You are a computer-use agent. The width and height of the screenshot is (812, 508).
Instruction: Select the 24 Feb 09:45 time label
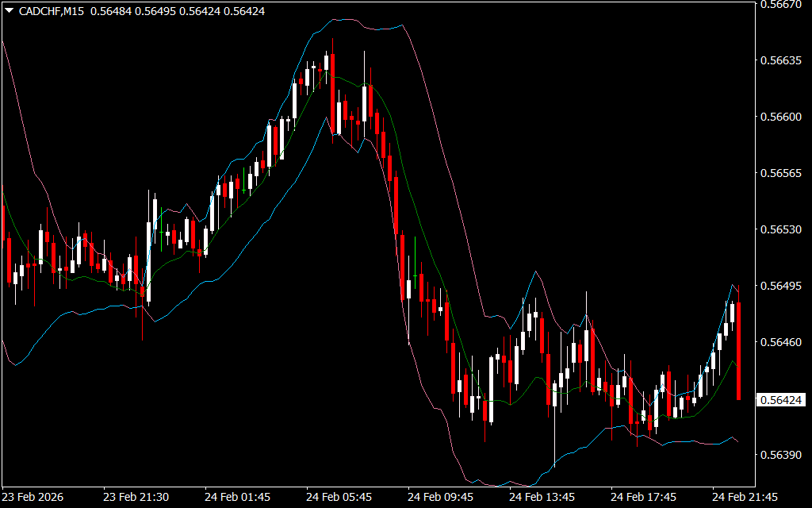[440, 497]
